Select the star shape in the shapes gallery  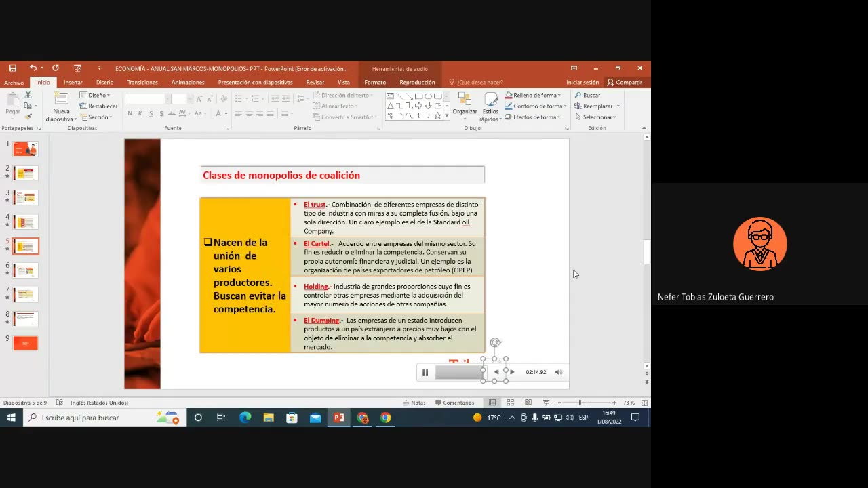click(x=437, y=116)
